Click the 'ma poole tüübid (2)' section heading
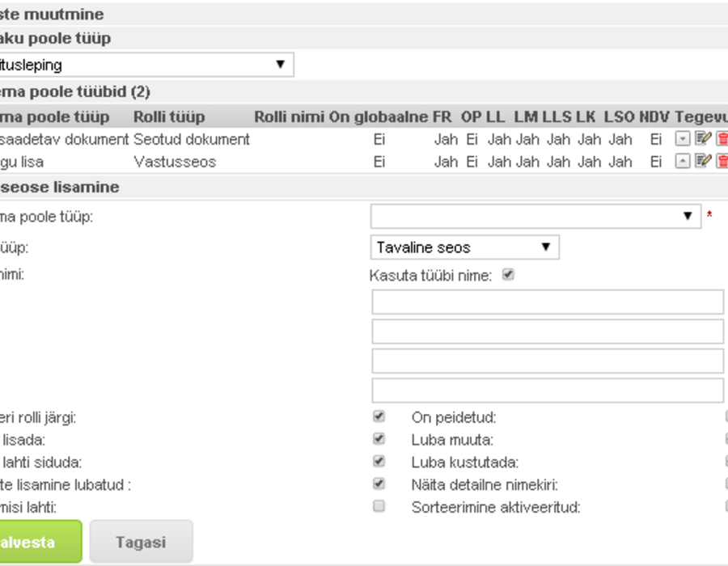This screenshot has width=728, height=566. point(74,91)
